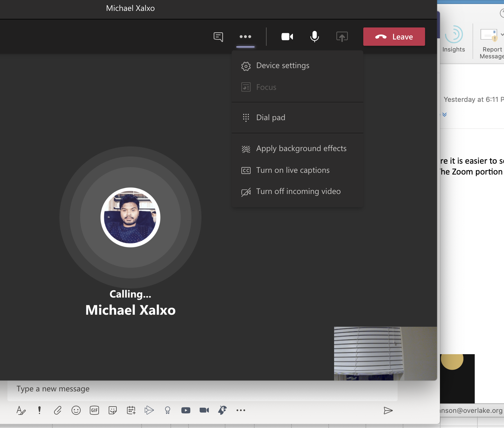Click the incoming video off icon

coord(246,192)
